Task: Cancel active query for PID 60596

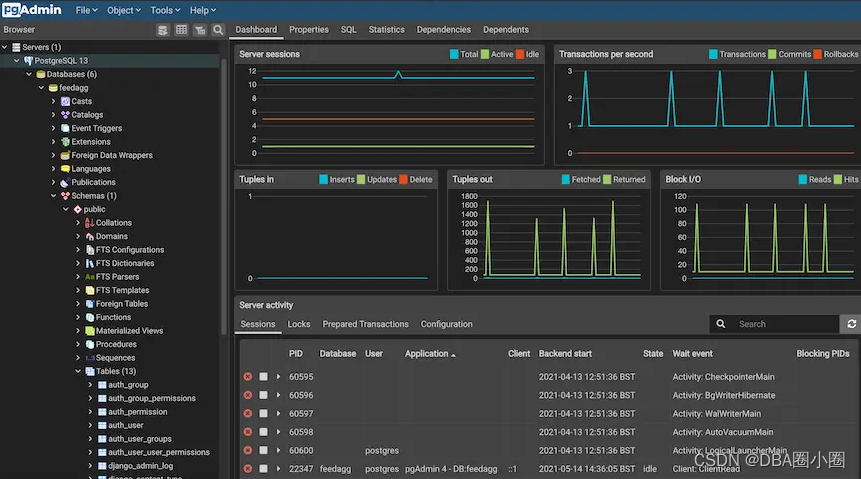Action: coord(264,395)
